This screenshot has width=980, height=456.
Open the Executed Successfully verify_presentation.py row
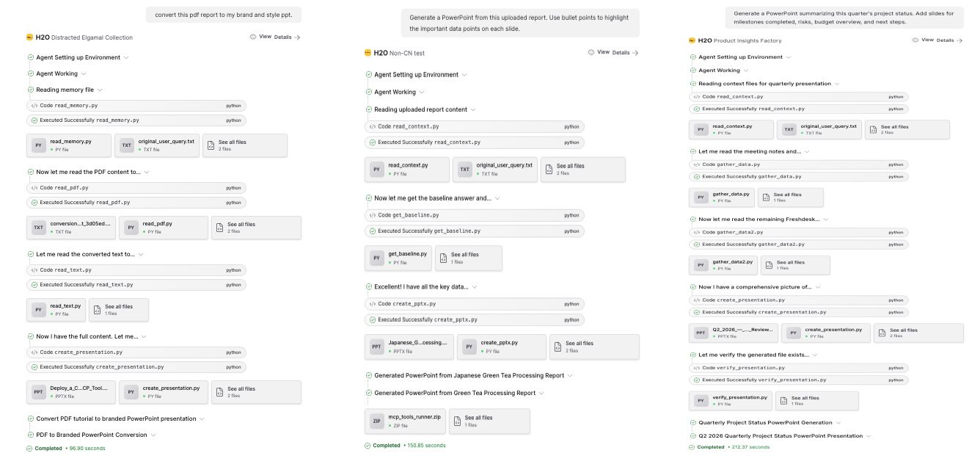(x=799, y=380)
